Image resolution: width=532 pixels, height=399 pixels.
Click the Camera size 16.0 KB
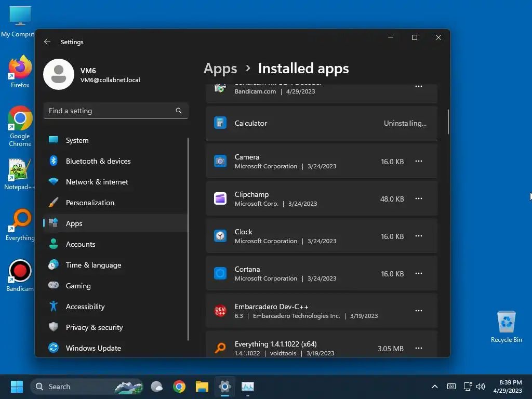pos(392,162)
